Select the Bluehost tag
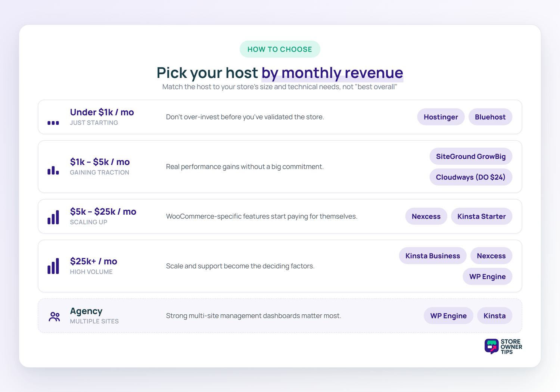 coord(490,117)
